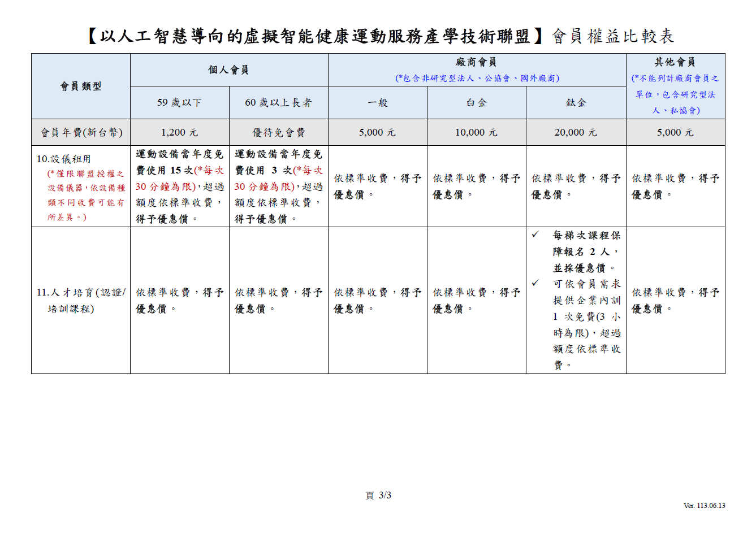Screen dimensions: 756x534
Task: Click the second checkmark bullet about free in-house training
Action: click(535, 284)
